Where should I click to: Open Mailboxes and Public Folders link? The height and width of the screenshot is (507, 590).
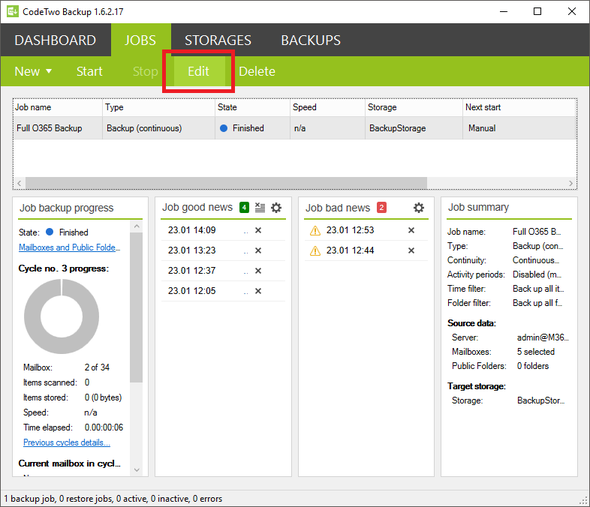point(69,247)
